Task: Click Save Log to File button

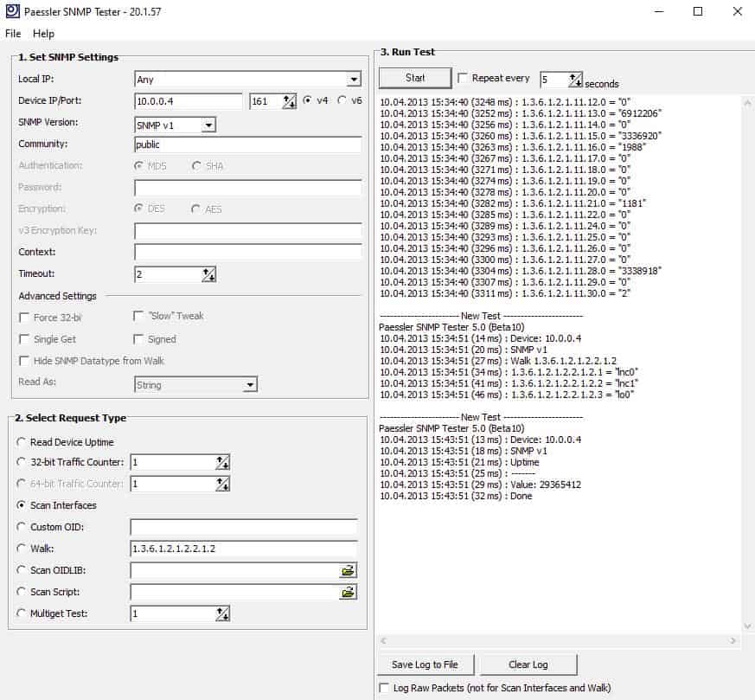Action: click(x=425, y=665)
